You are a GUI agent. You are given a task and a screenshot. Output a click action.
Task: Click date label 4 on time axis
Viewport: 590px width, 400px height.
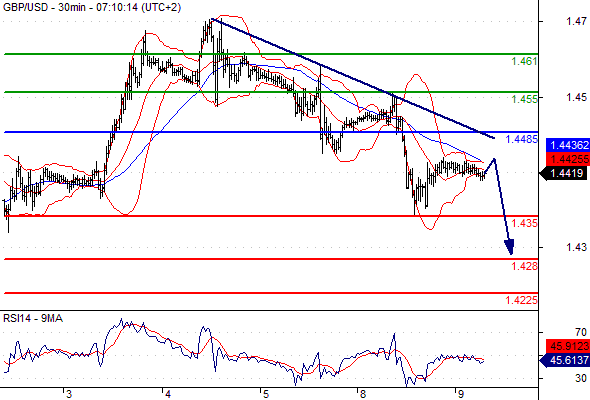pyautogui.click(x=167, y=394)
